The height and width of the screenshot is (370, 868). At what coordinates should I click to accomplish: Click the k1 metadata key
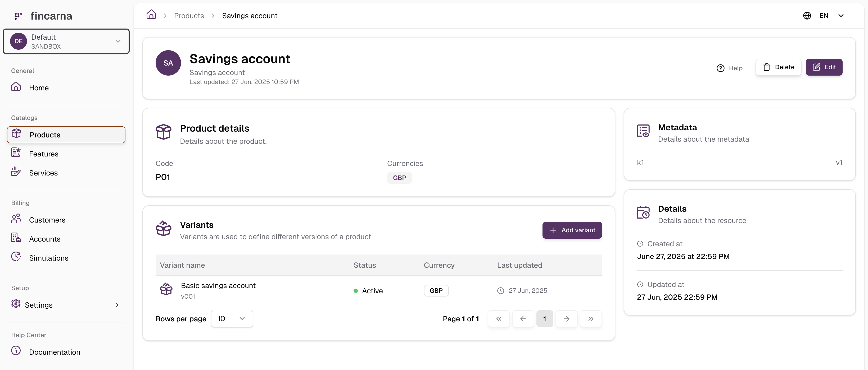(640, 163)
